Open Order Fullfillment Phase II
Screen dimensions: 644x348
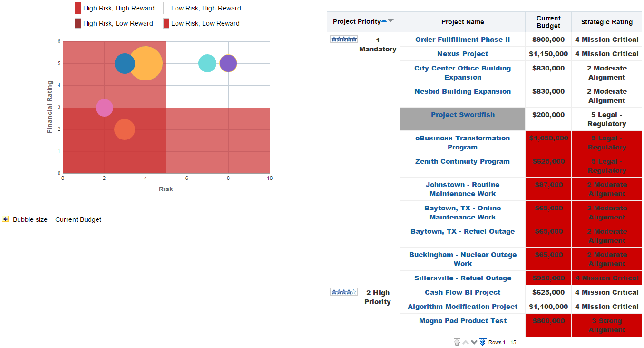pyautogui.click(x=462, y=40)
